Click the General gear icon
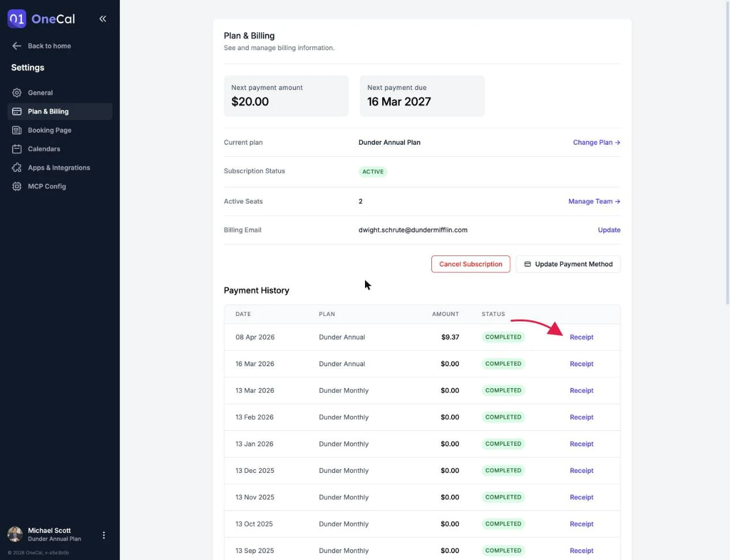Screen dimensions: 730x560 point(17,93)
